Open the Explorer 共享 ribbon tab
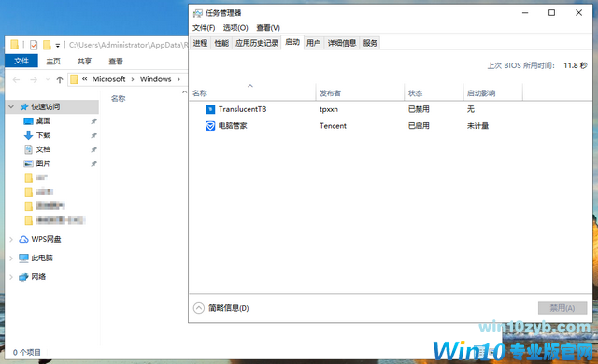Image resolution: width=598 pixels, height=364 pixels. click(84, 62)
